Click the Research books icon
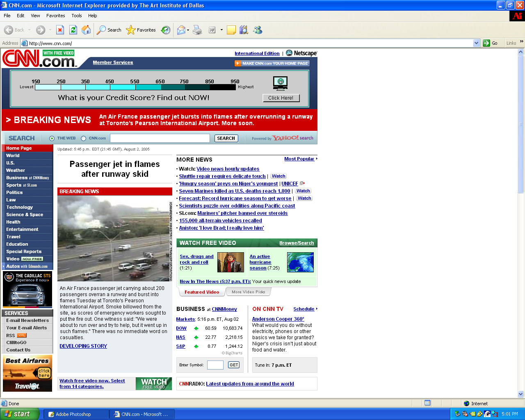 pyautogui.click(x=244, y=30)
